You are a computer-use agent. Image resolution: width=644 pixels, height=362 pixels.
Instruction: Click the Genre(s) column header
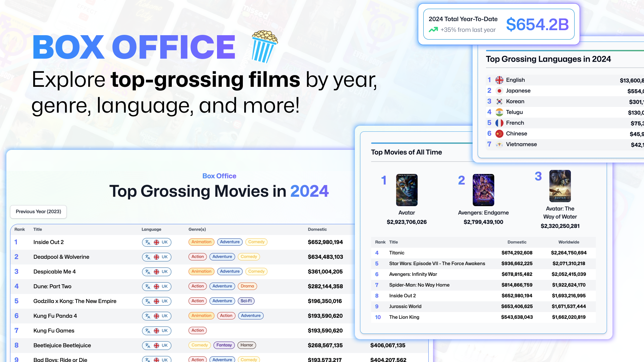(x=197, y=229)
